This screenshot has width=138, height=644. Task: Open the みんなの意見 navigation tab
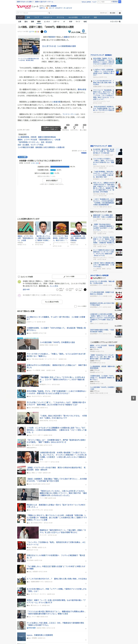point(73,17)
